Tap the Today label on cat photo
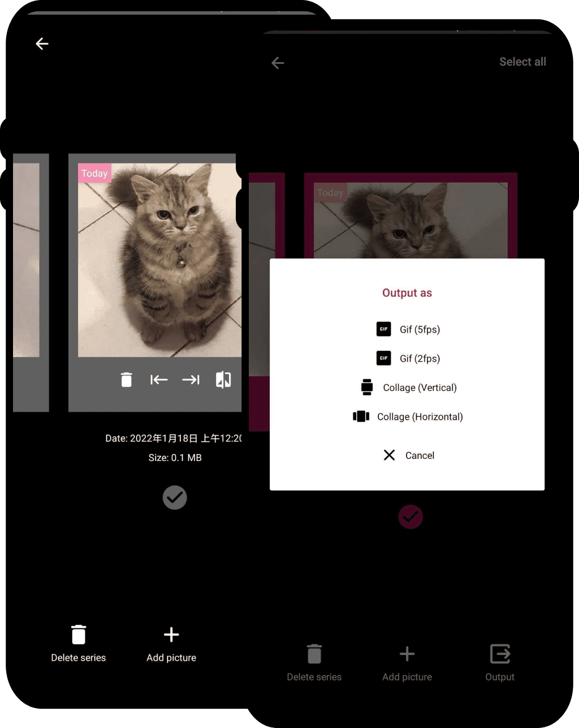Screen dimensions: 579x728 tap(94, 173)
